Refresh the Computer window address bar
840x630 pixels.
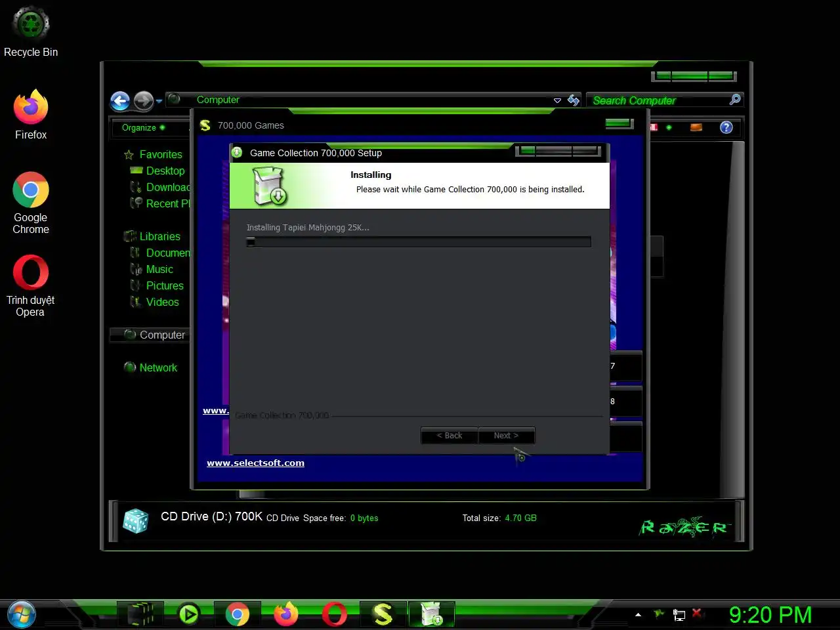574,100
